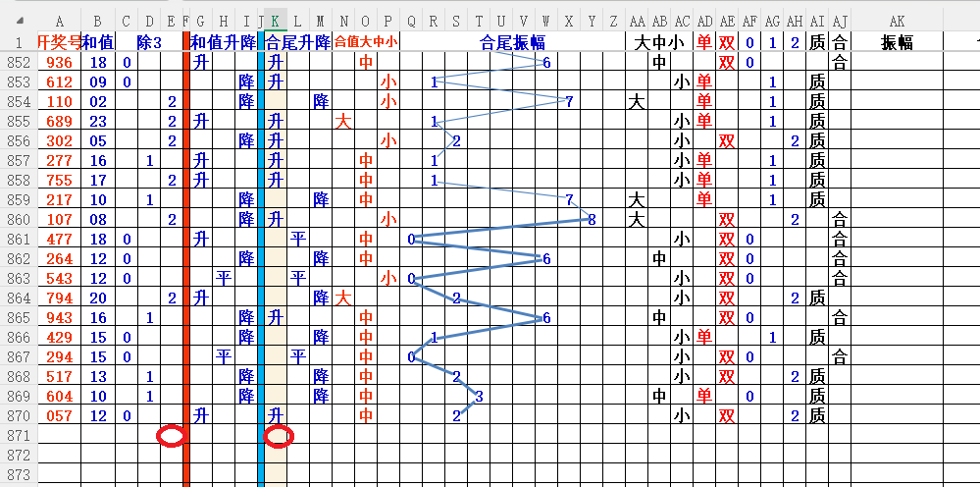Select the cell with number 264
This screenshot has height=487, width=980.
point(60,259)
